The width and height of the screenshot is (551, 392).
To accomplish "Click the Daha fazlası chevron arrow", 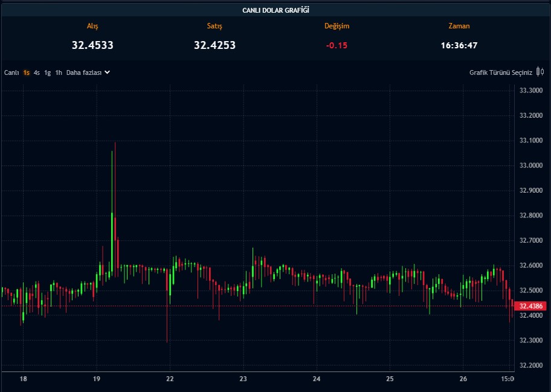I will click(106, 72).
